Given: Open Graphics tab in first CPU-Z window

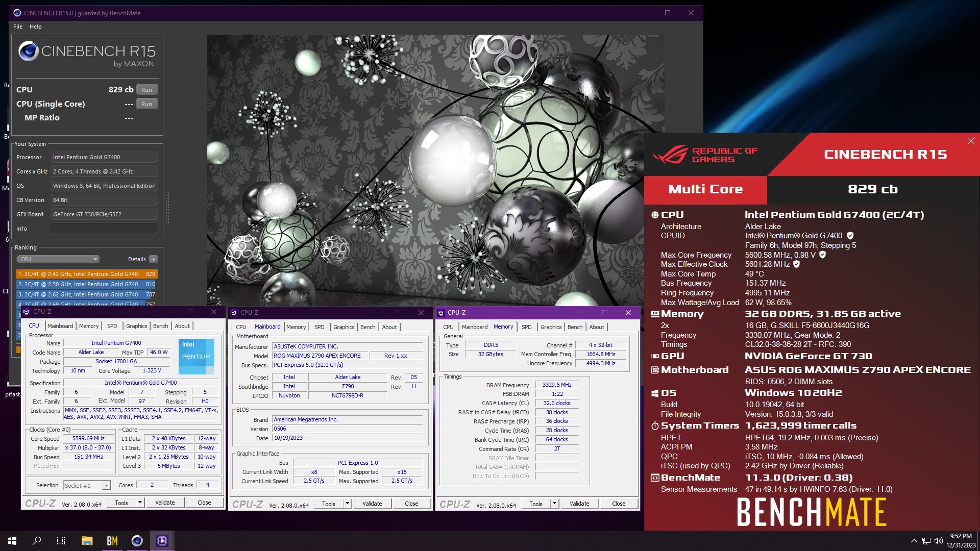Looking at the screenshot, I should (x=137, y=326).
